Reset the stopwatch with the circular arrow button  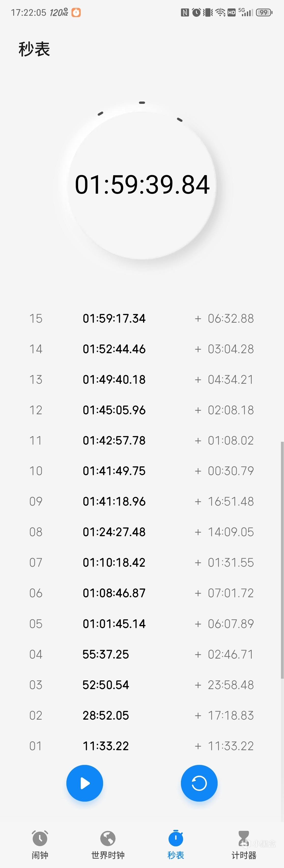point(199,784)
